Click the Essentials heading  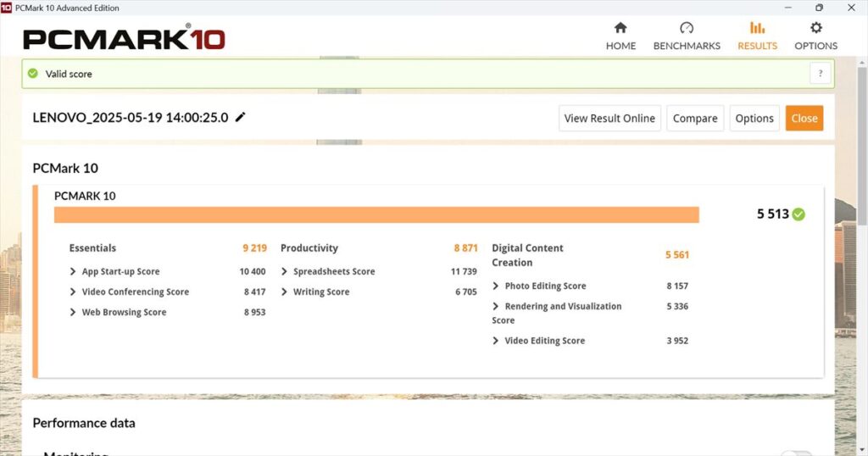pos(92,248)
